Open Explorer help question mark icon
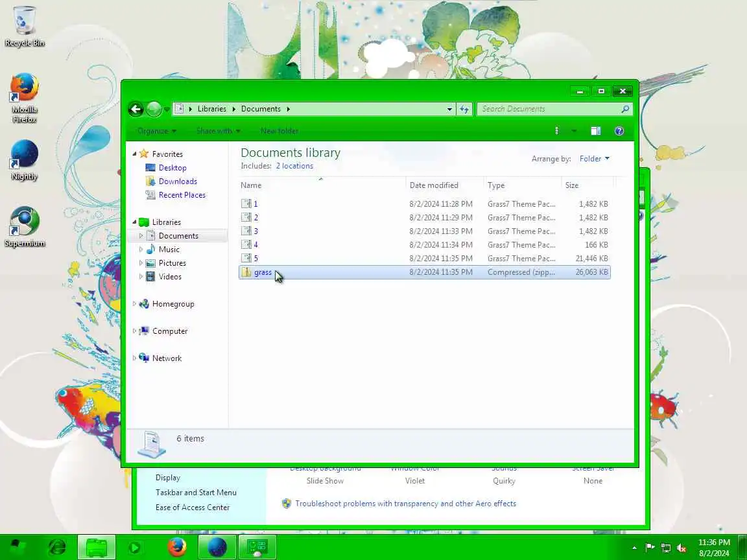The height and width of the screenshot is (560, 747). point(619,131)
